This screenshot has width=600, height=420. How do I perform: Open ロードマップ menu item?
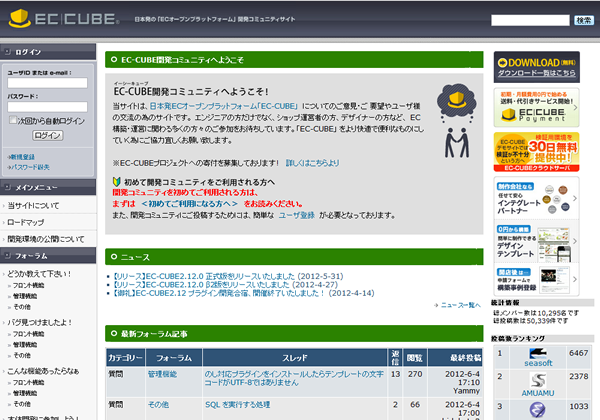click(26, 222)
